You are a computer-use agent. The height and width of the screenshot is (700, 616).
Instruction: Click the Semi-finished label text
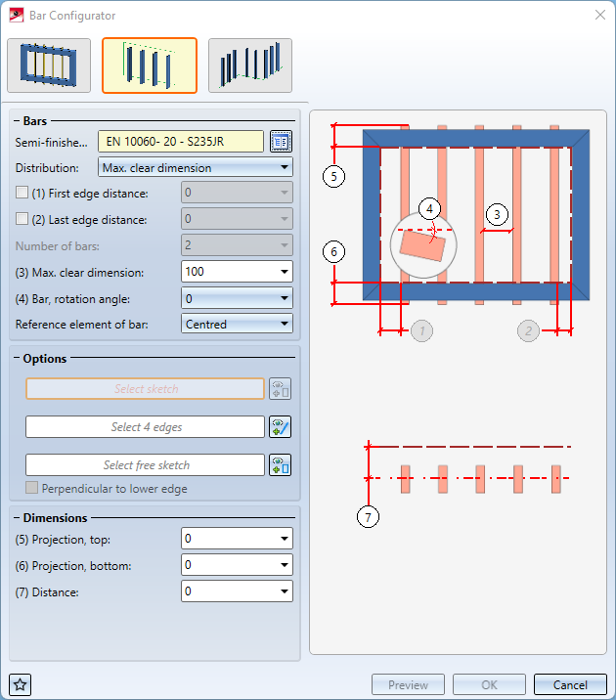point(51,143)
